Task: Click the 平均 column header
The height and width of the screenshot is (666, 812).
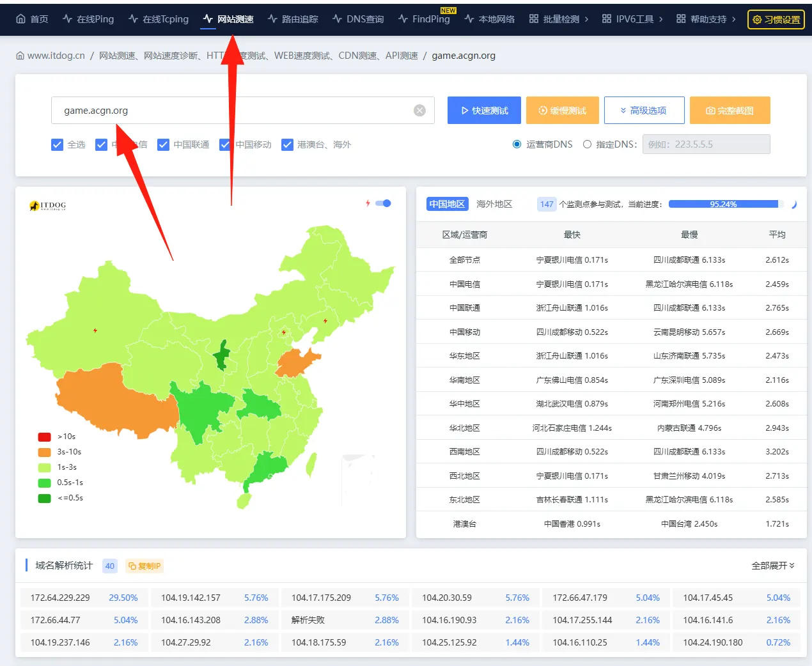Action: 777,235
